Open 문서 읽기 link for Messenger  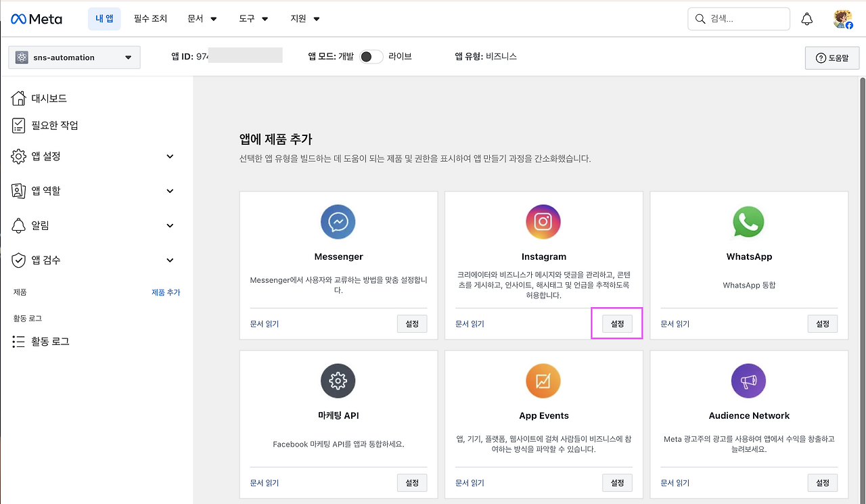click(x=265, y=324)
